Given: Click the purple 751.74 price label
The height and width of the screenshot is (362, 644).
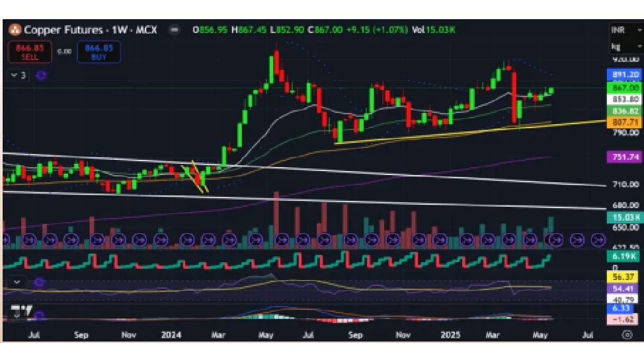Looking at the screenshot, I should coord(624,157).
